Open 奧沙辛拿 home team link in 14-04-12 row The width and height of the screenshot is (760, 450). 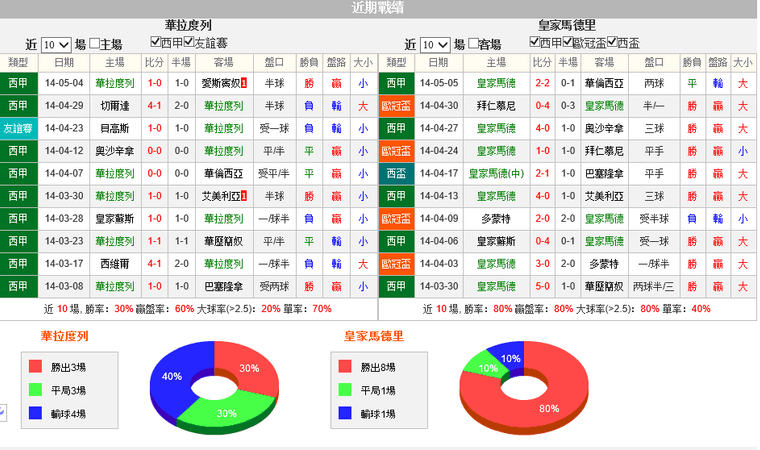114,151
